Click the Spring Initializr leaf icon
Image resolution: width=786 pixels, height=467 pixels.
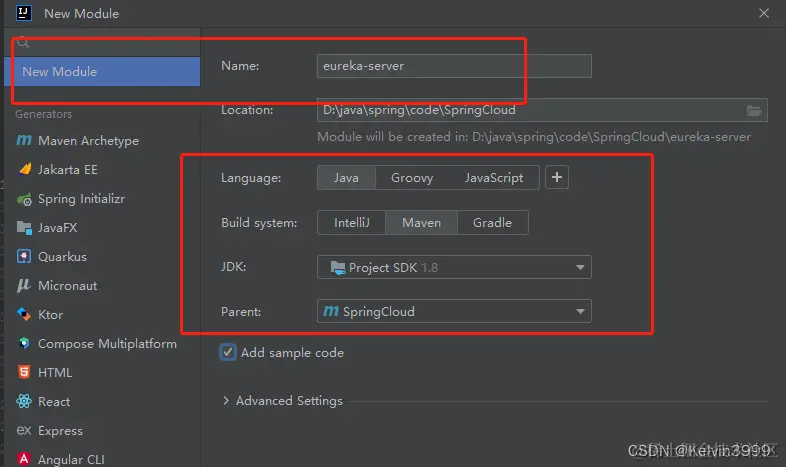click(x=24, y=199)
